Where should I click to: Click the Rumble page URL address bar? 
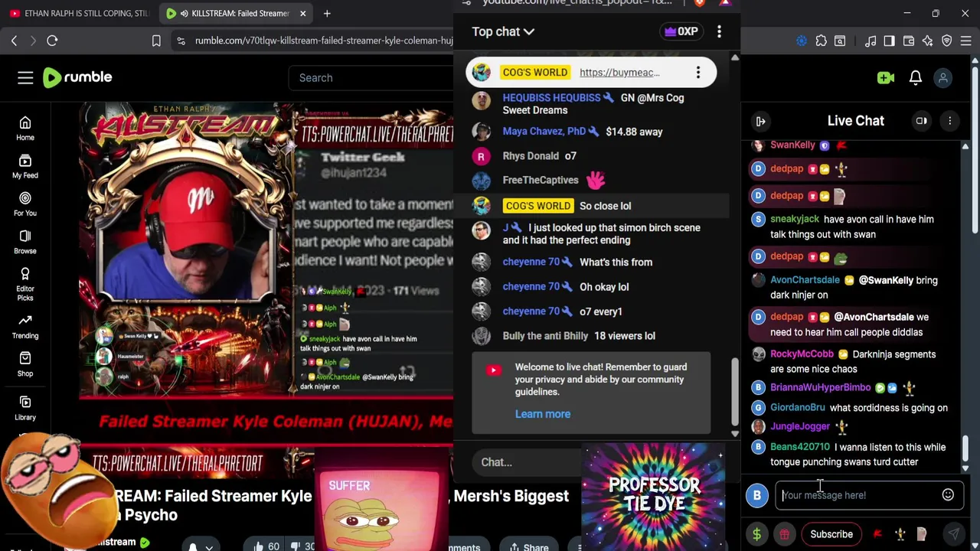[323, 41]
